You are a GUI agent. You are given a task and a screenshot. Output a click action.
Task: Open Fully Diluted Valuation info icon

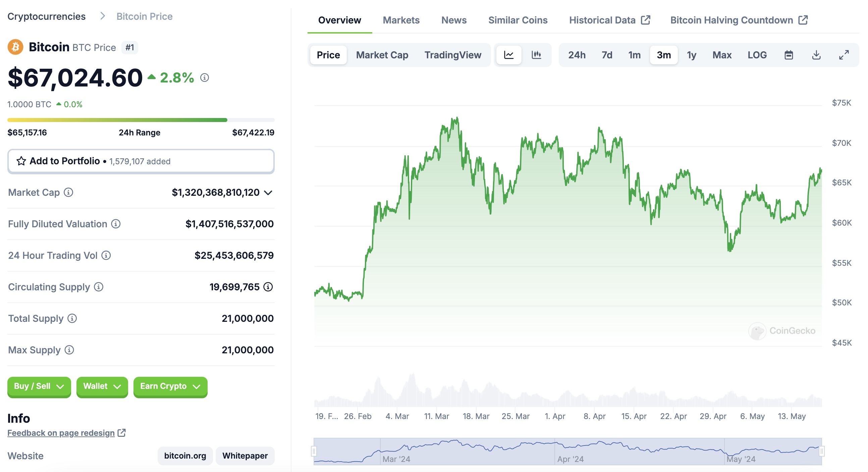[x=116, y=224]
